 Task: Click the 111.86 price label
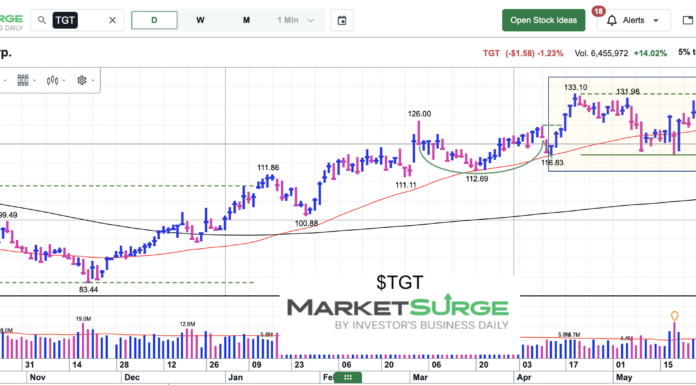(x=268, y=167)
